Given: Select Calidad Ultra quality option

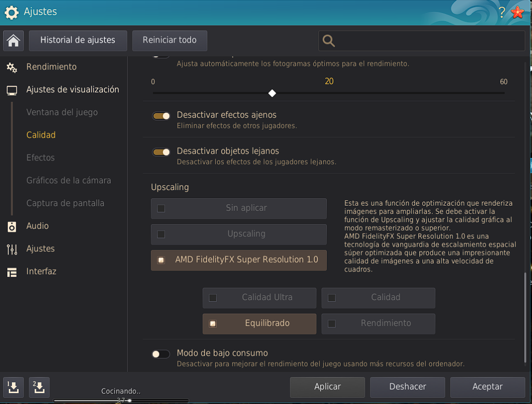Looking at the screenshot, I should [x=259, y=298].
